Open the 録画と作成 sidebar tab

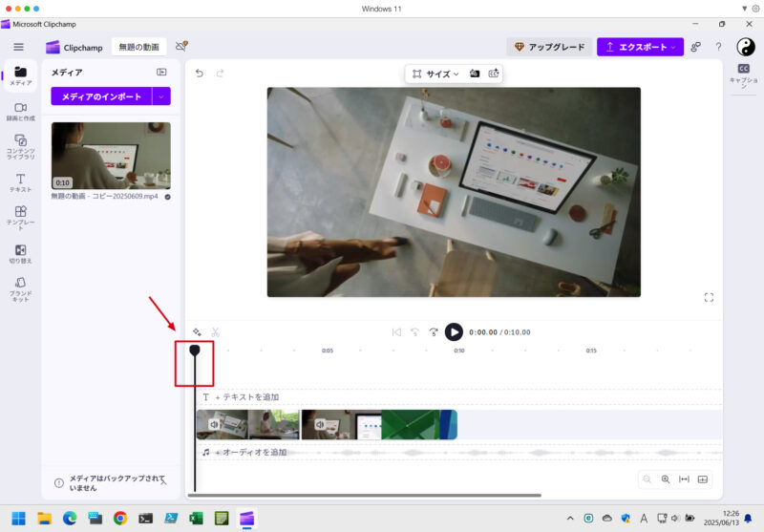pos(20,112)
